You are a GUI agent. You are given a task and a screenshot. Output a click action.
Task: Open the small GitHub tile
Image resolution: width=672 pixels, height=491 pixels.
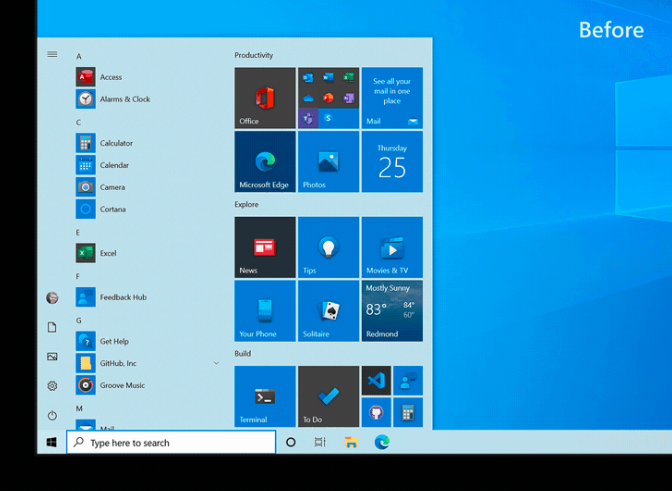[376, 412]
